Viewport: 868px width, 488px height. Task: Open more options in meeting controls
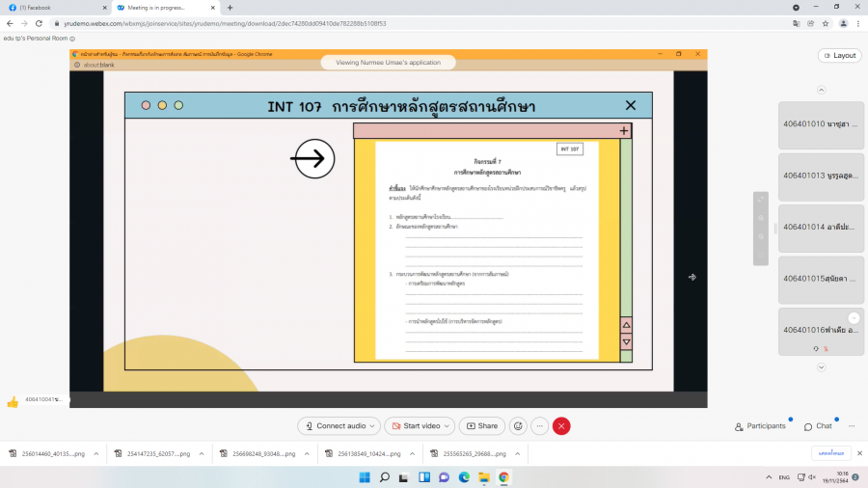(x=540, y=425)
